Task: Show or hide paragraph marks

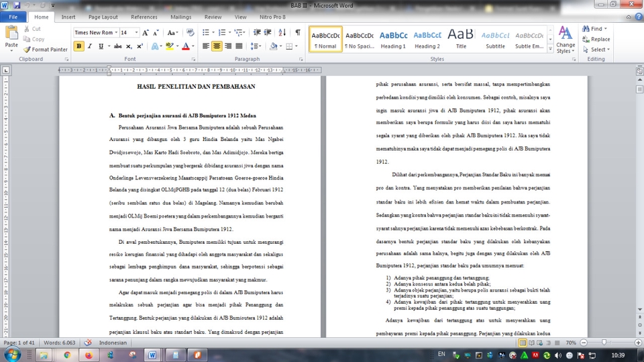Action: (x=298, y=32)
